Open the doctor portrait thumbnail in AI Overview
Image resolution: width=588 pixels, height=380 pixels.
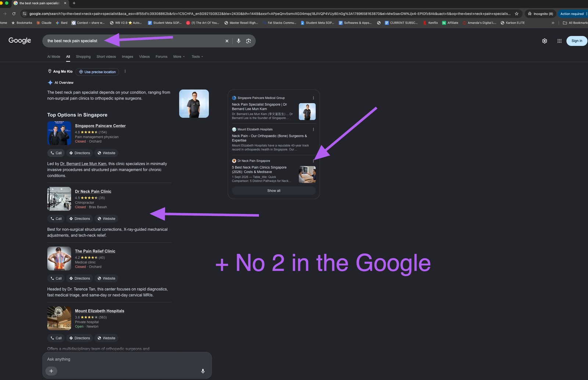pos(194,104)
